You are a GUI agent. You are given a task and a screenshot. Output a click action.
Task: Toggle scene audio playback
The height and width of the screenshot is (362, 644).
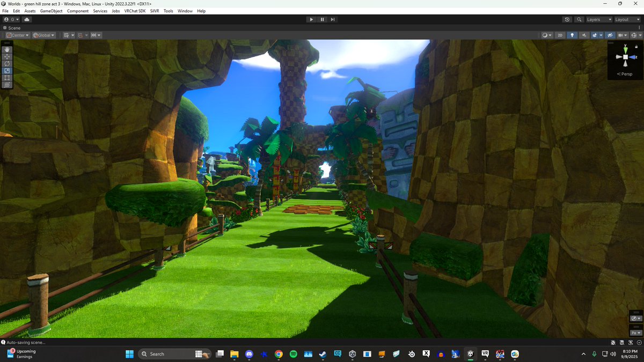pyautogui.click(x=584, y=35)
